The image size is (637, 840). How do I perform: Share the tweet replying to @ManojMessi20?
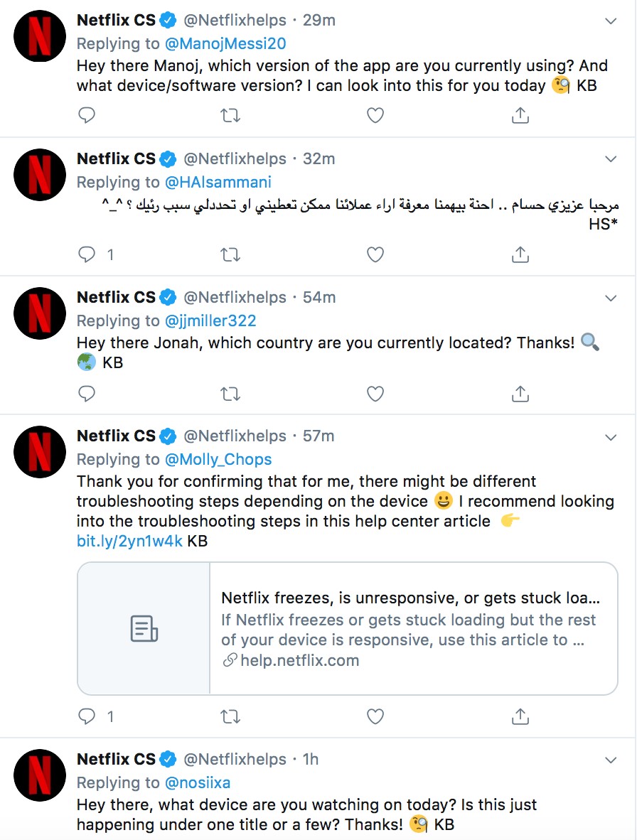pos(520,115)
